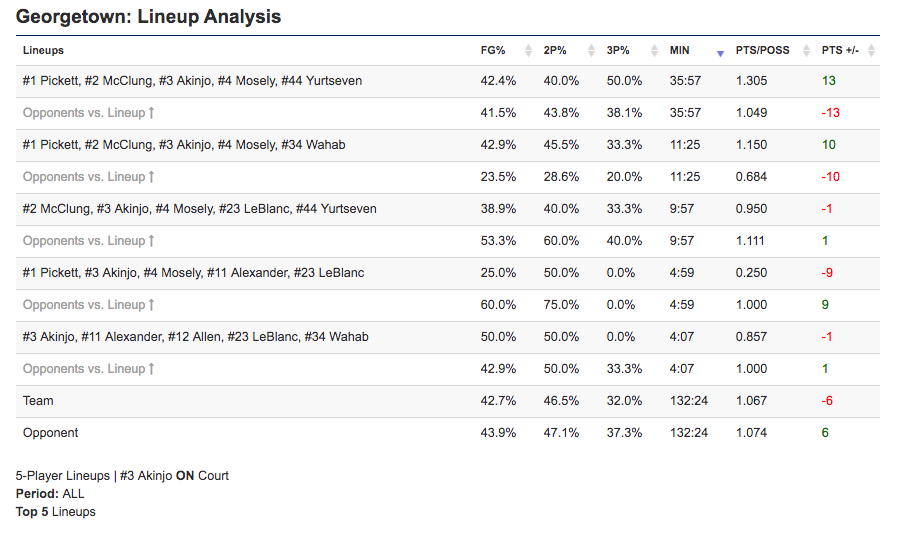Click the sort arrows beside FG% header
Viewport: 897px width, 538px height.
pyautogui.click(x=529, y=51)
